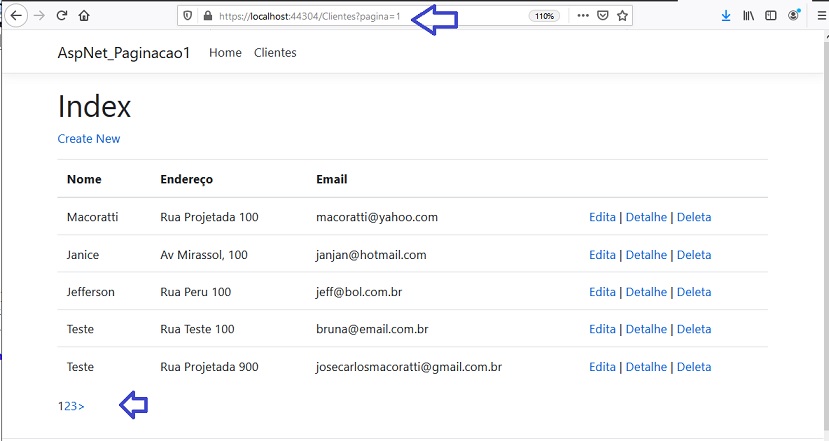Screen dimensions: 829x441
Task: Edita the Macoratti client row
Action: tap(602, 217)
